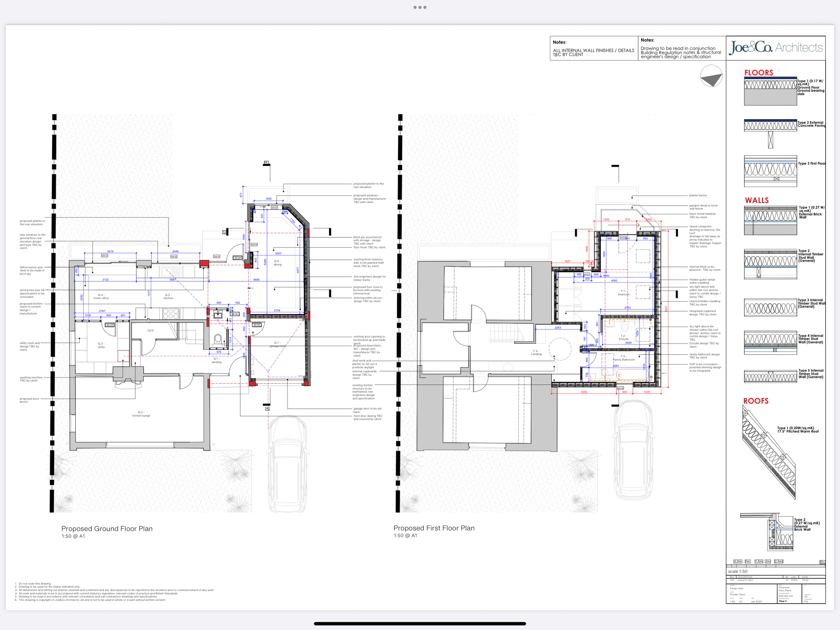Click the GD-02 door tag

257,325
